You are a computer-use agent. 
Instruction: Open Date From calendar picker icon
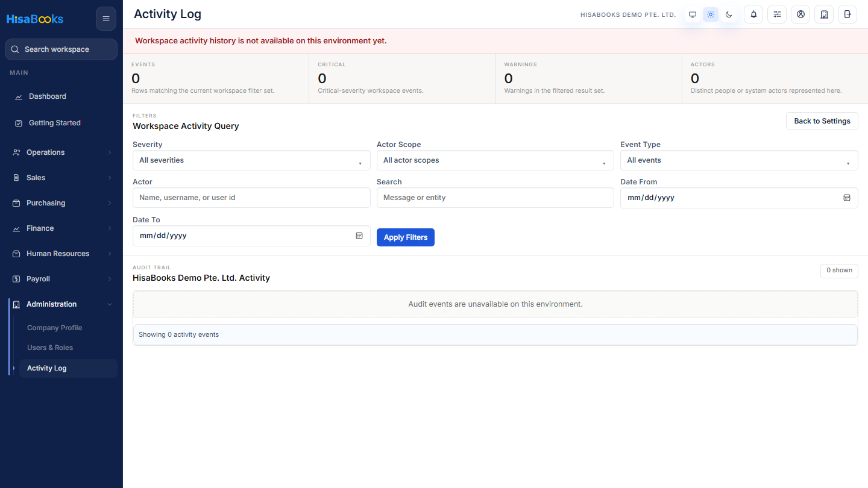coord(847,198)
